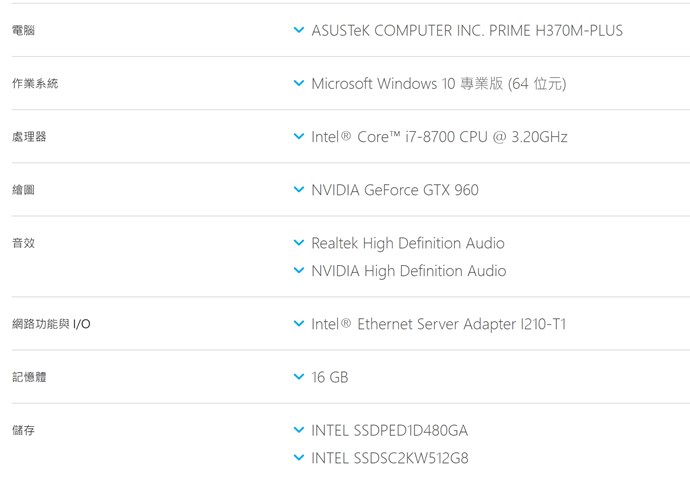Screen dimensions: 690x483
Task: Open the NVIDIA GeForce GTX 960 entry
Action: coord(395,190)
